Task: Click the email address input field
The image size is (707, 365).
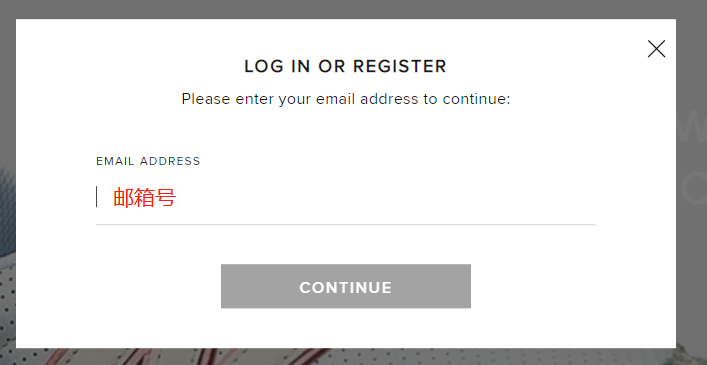Action: coord(345,198)
